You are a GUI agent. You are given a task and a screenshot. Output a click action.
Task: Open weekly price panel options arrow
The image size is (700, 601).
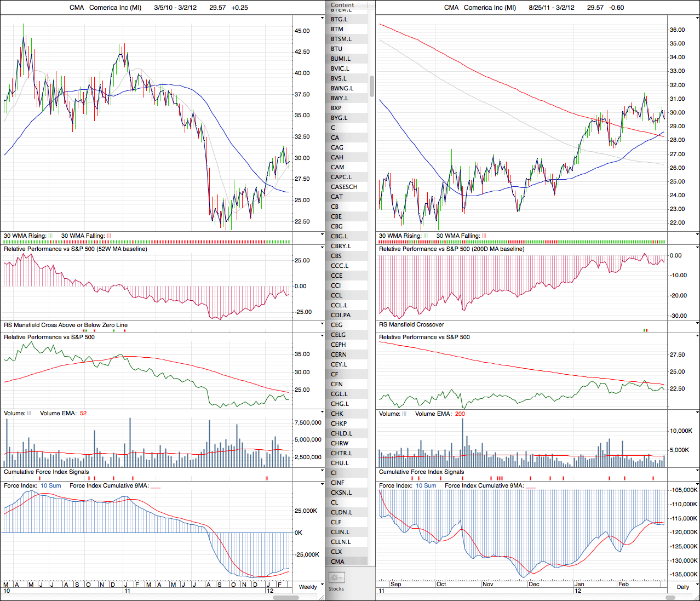[323, 16]
